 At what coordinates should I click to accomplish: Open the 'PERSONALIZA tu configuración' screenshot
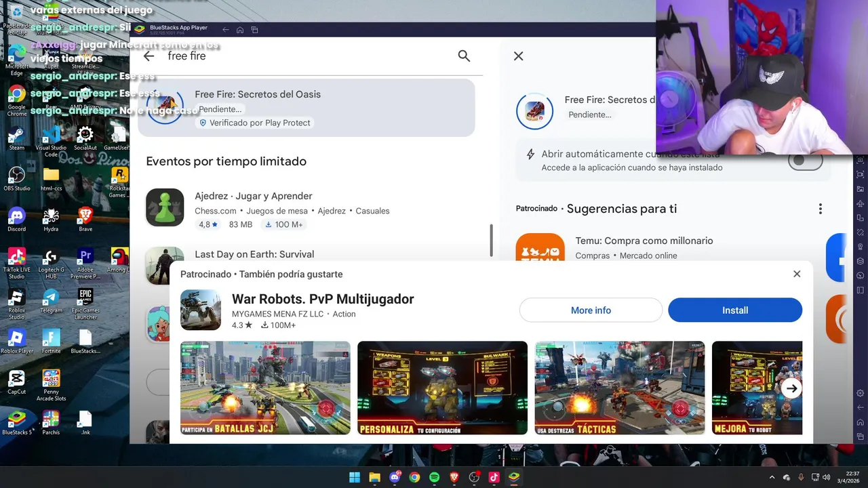[442, 388]
